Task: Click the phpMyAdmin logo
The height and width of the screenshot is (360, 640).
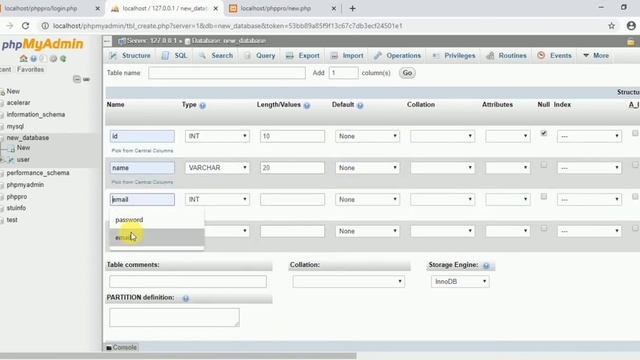Action: pyautogui.click(x=42, y=44)
